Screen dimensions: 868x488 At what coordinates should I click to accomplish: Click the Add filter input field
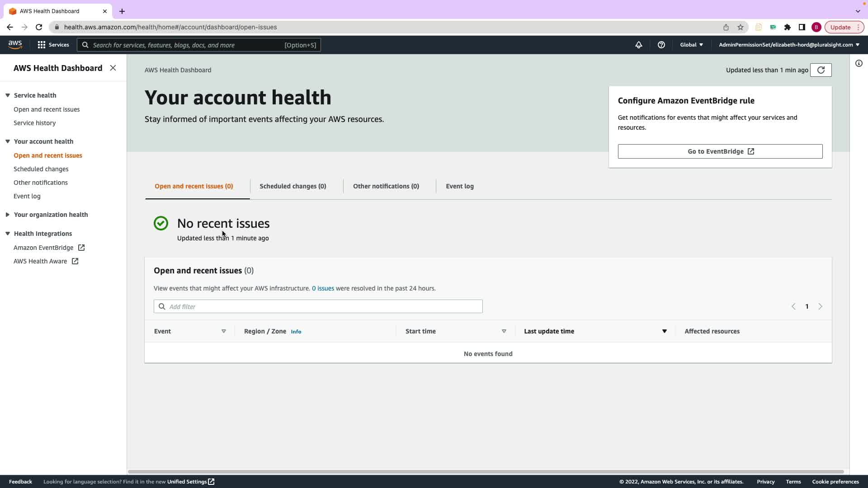[318, 306]
